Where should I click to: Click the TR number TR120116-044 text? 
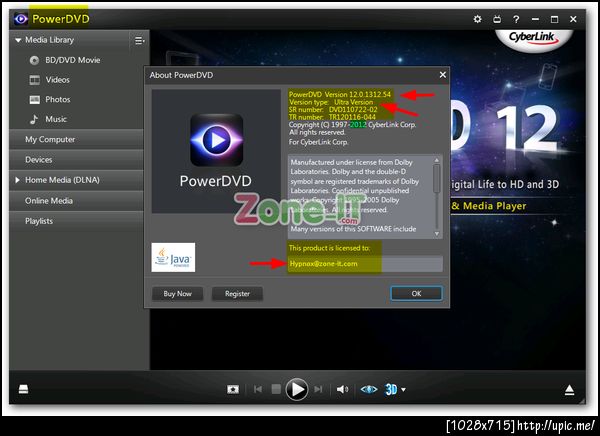click(332, 117)
